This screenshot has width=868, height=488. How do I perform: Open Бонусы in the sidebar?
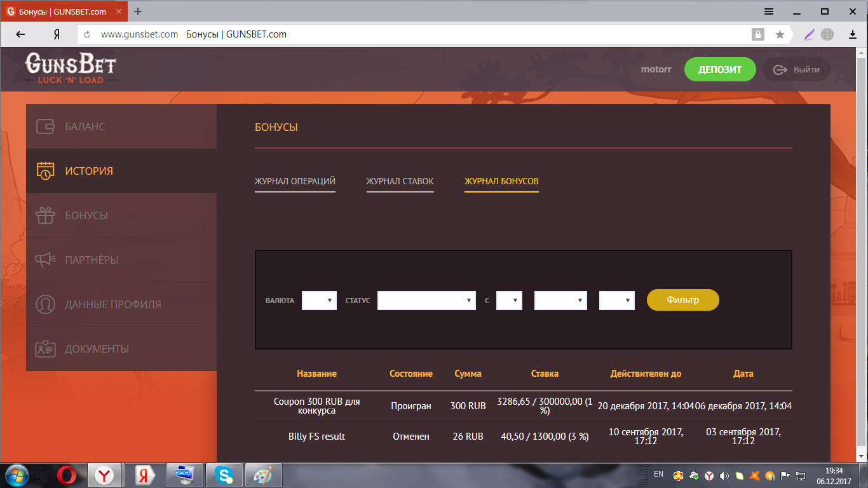[121, 215]
